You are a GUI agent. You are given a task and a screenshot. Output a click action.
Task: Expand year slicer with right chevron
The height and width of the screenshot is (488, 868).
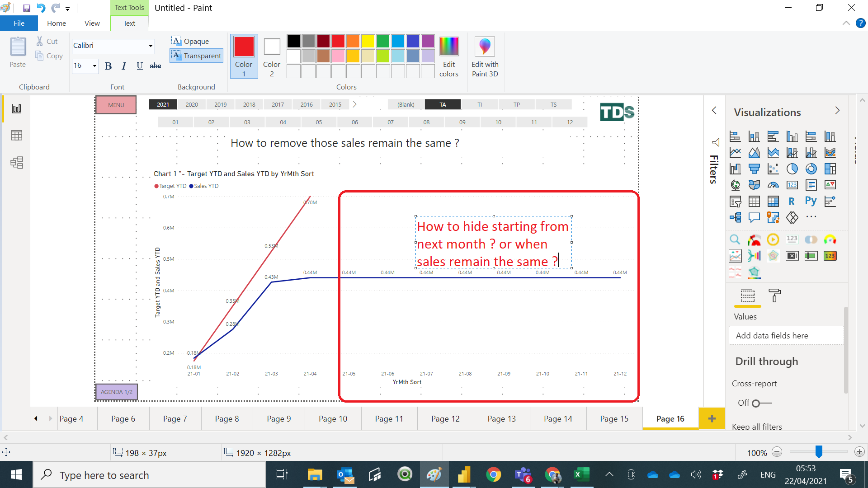pyautogui.click(x=355, y=104)
